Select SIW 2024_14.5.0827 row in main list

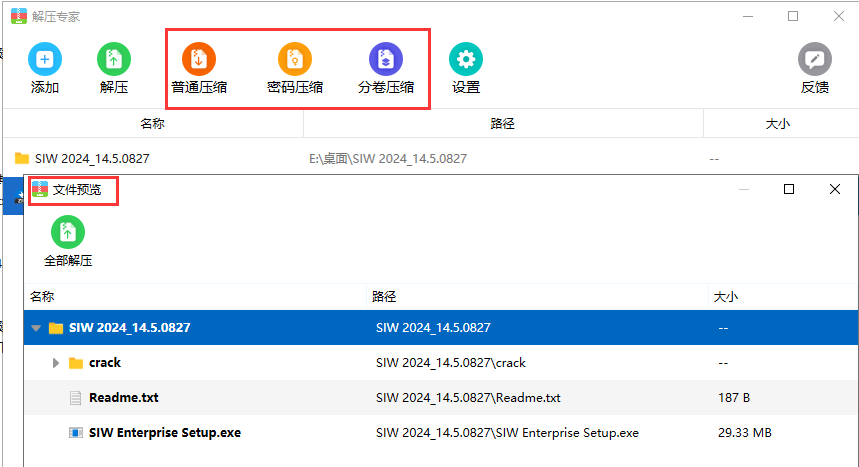tap(431, 158)
